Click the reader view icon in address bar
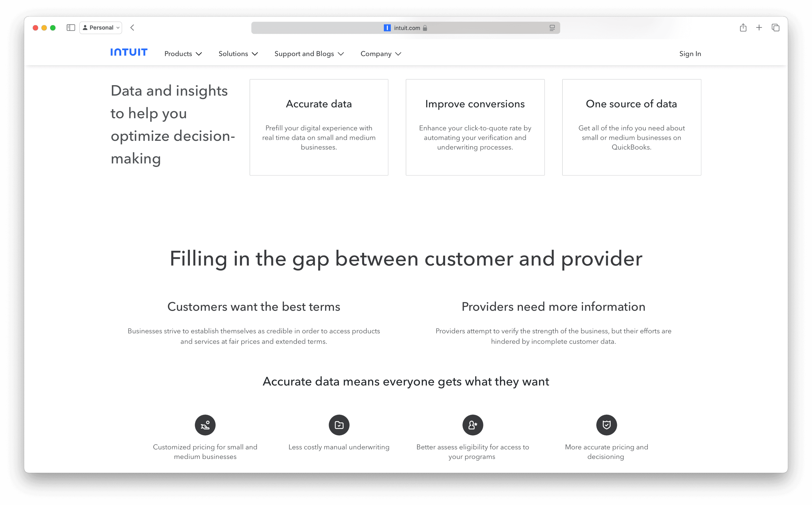The width and height of the screenshot is (812, 505). point(552,28)
